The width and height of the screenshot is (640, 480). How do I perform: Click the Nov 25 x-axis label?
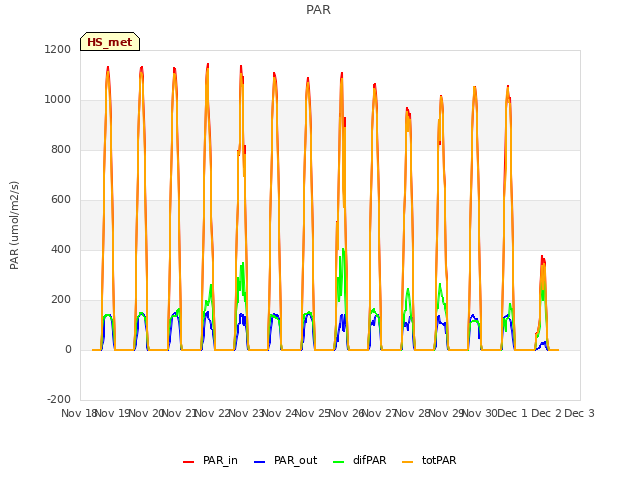(x=313, y=413)
